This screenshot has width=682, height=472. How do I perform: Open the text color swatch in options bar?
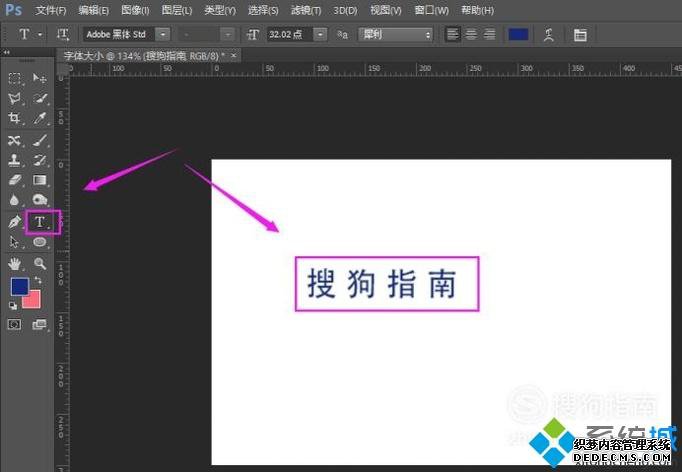tap(518, 34)
